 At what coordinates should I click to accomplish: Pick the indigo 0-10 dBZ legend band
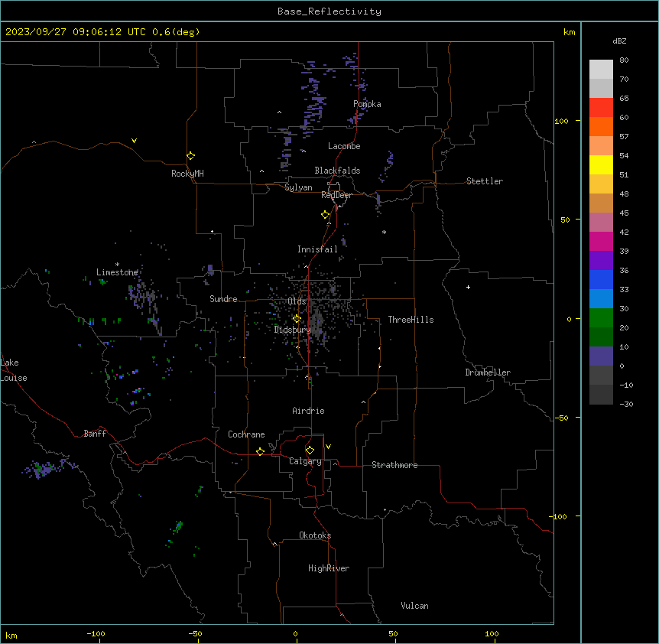(601, 356)
